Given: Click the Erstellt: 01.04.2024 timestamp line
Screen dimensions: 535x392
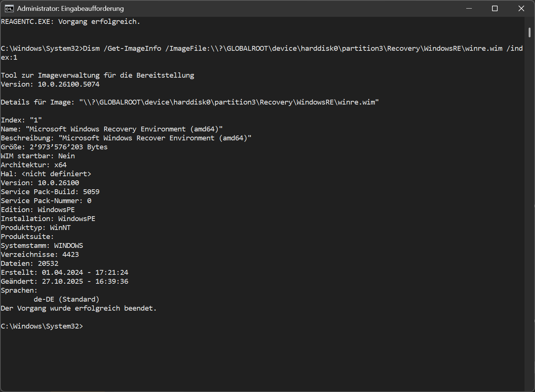Looking at the screenshot, I should (x=65, y=273).
